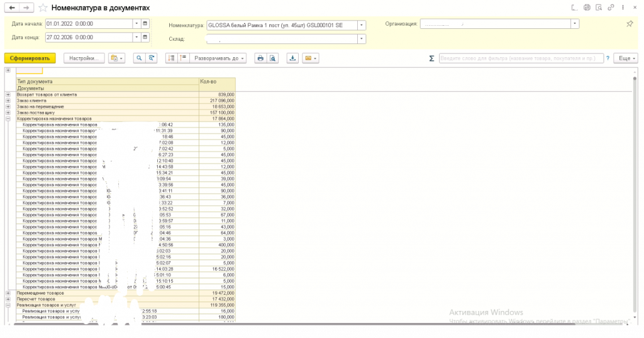
Task: Click the Сформировать button to generate report
Action: pyautogui.click(x=30, y=58)
